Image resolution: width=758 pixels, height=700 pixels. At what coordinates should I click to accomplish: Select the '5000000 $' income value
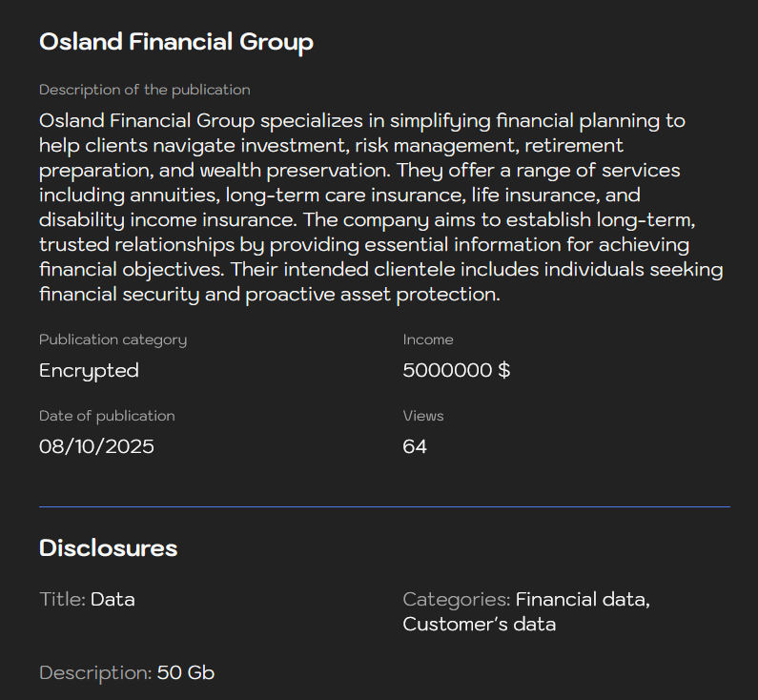click(457, 370)
